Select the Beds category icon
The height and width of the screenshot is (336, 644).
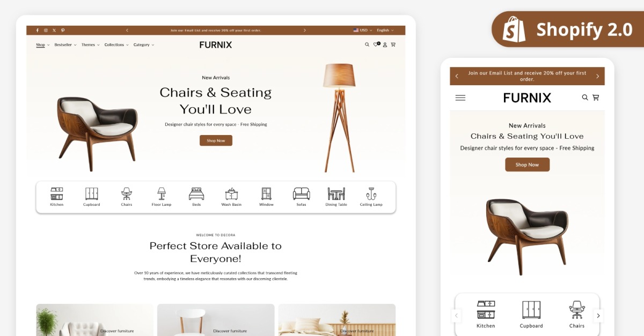tap(196, 193)
